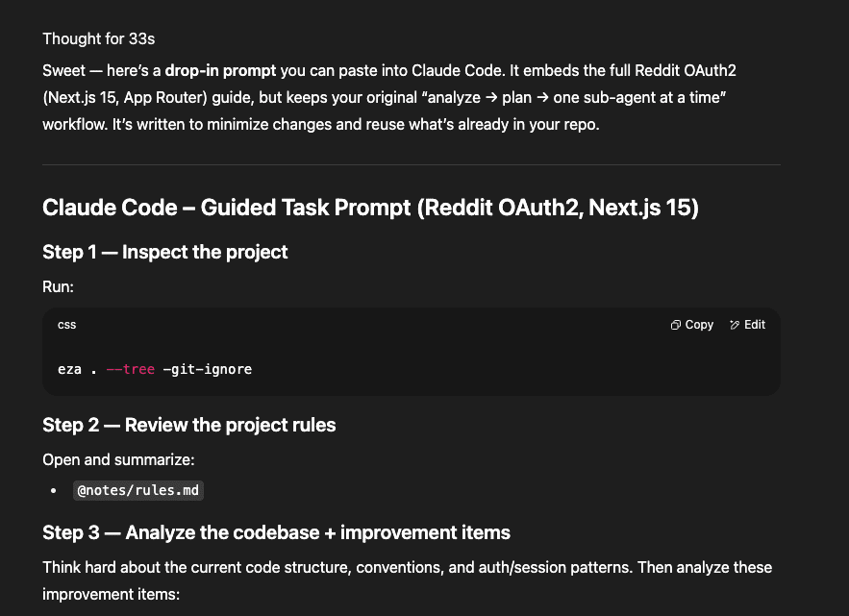The width and height of the screenshot is (849, 616).
Task: Click the "Open and summarize:" text
Action: 118,460
